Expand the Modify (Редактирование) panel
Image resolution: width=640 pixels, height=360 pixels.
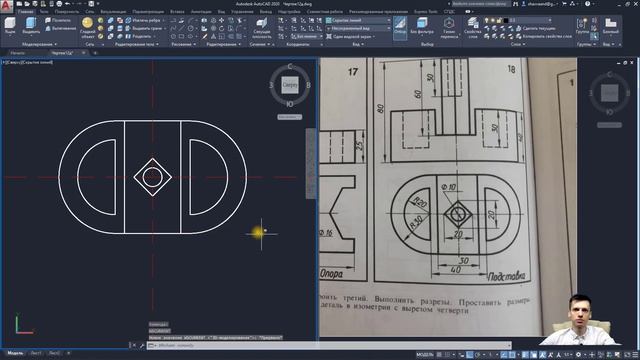(223, 44)
